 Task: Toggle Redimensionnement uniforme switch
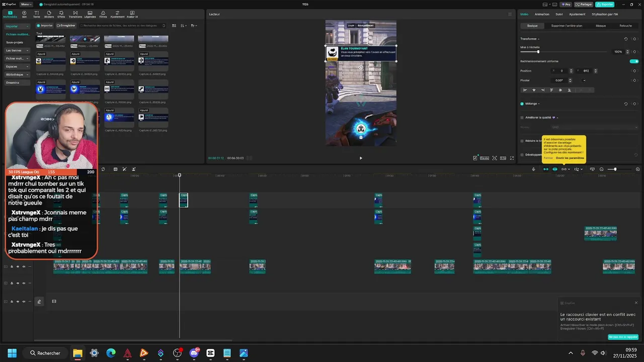pos(634,61)
